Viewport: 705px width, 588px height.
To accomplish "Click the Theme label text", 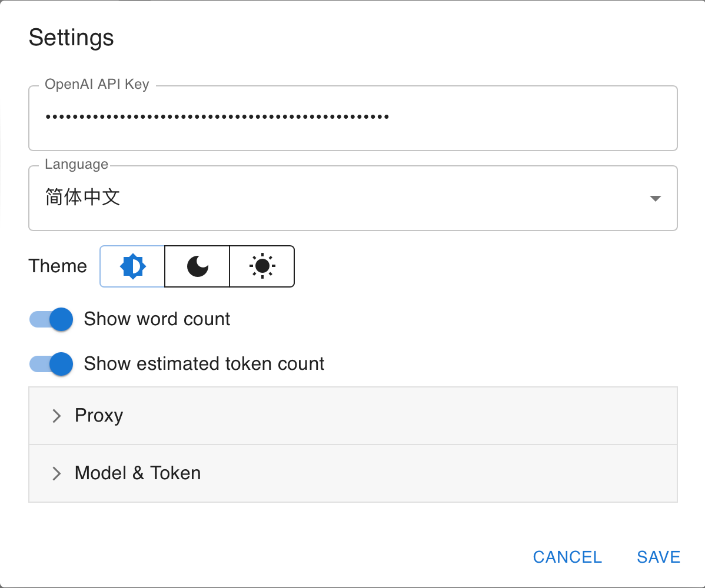I will tap(58, 266).
